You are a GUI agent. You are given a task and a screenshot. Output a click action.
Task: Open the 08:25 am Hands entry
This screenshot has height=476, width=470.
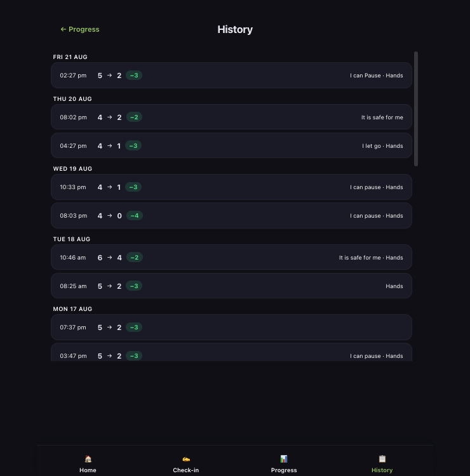(x=231, y=286)
